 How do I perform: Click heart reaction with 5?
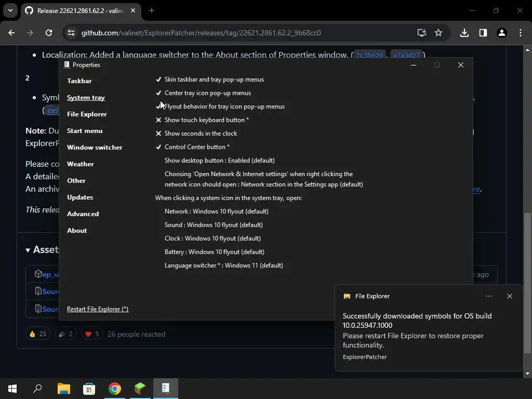click(x=92, y=334)
